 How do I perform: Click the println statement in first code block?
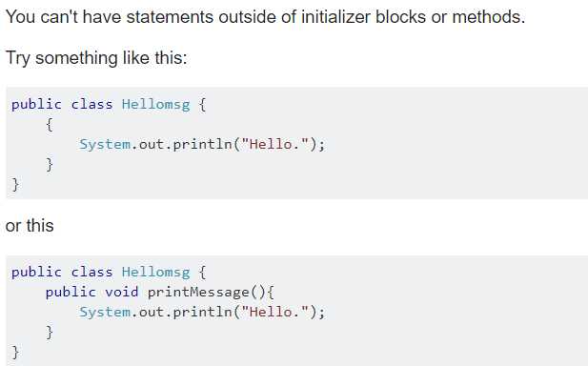pyautogui.click(x=202, y=144)
